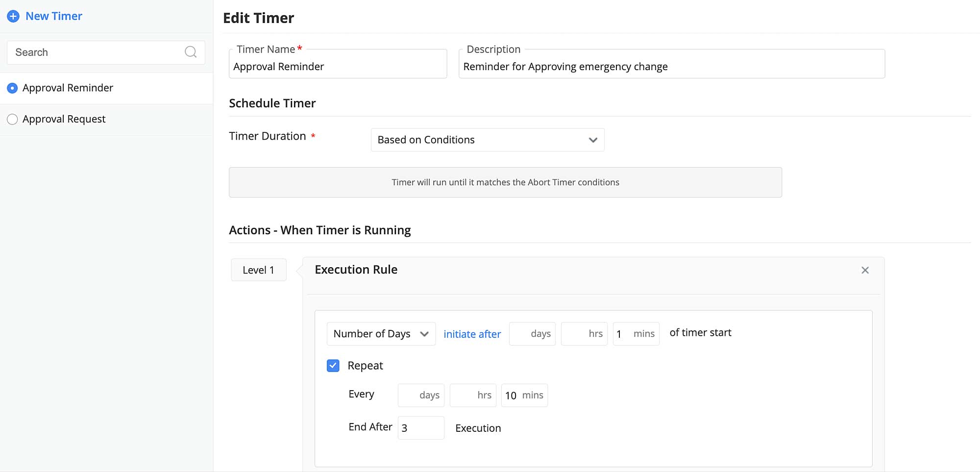This screenshot has height=472, width=980.
Task: Click the plus icon beside New Timer
Action: pyautogui.click(x=13, y=16)
